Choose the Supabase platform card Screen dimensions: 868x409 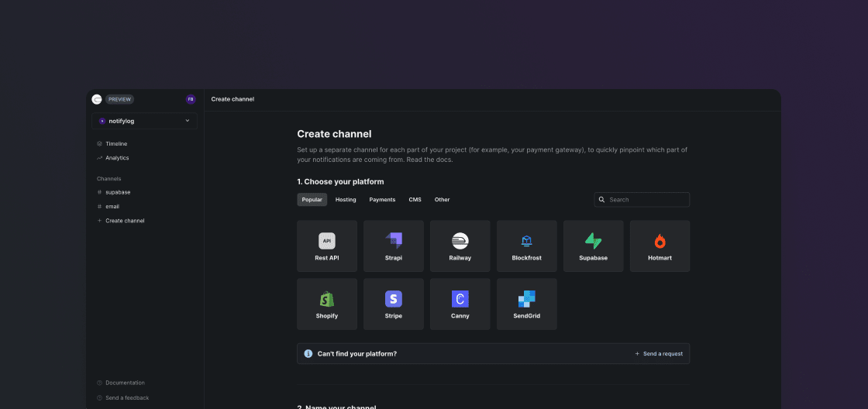point(594,246)
